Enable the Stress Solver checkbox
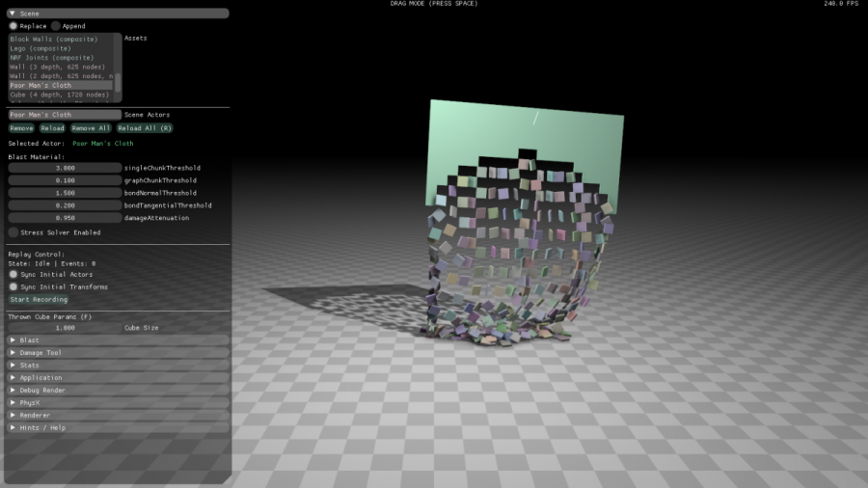This screenshot has height=488, width=868. 14,232
